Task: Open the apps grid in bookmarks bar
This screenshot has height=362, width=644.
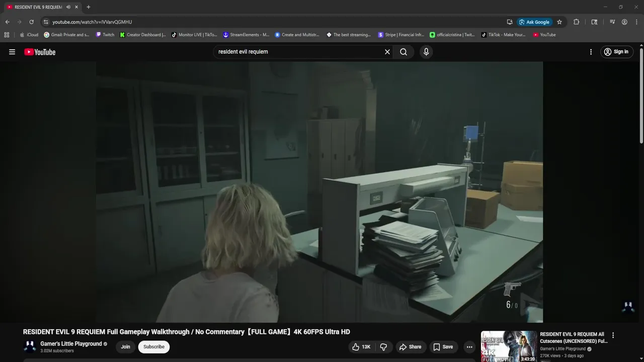Action: point(7,35)
